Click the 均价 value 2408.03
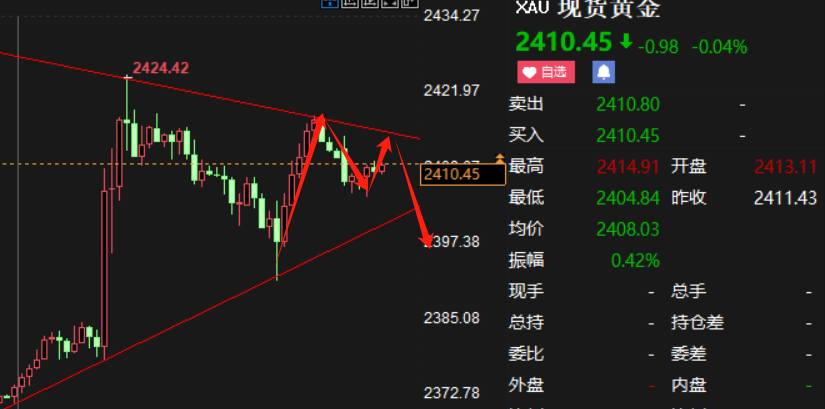 tap(628, 229)
